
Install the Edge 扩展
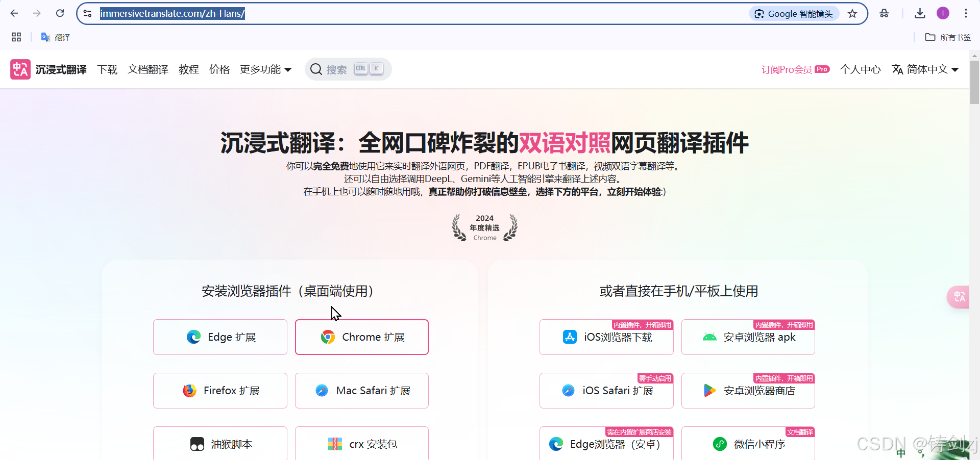click(x=220, y=337)
